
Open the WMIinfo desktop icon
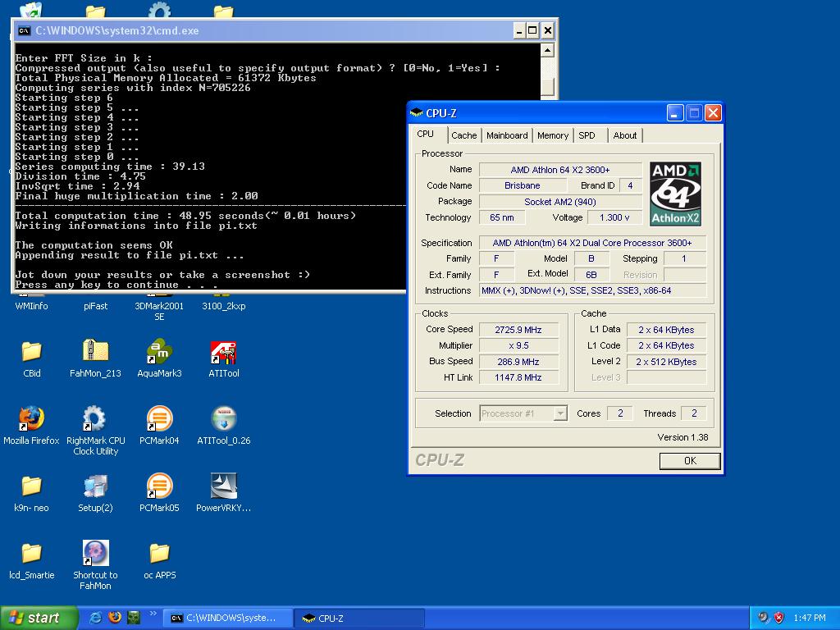click(x=31, y=306)
